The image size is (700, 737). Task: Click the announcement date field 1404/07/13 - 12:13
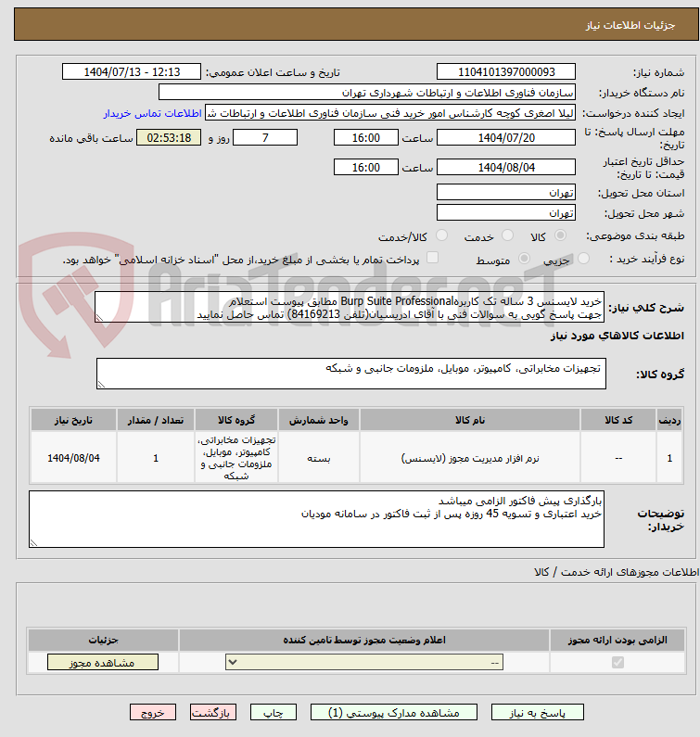[131, 72]
